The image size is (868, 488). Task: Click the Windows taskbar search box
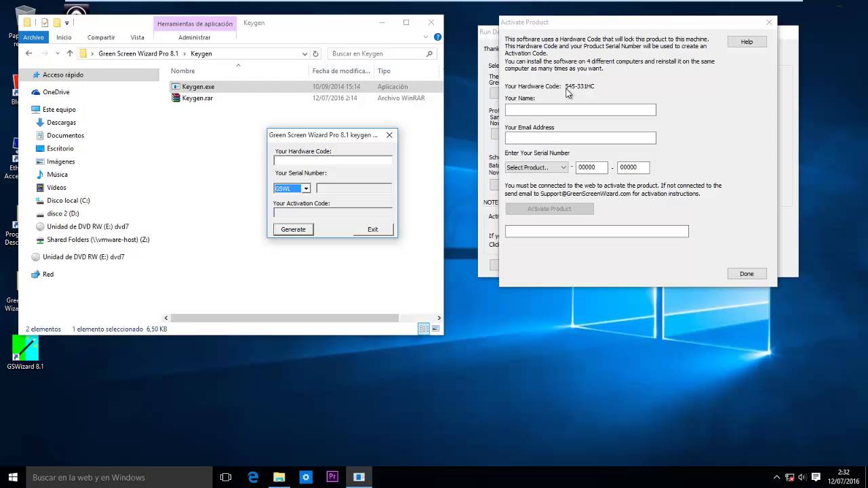point(119,477)
